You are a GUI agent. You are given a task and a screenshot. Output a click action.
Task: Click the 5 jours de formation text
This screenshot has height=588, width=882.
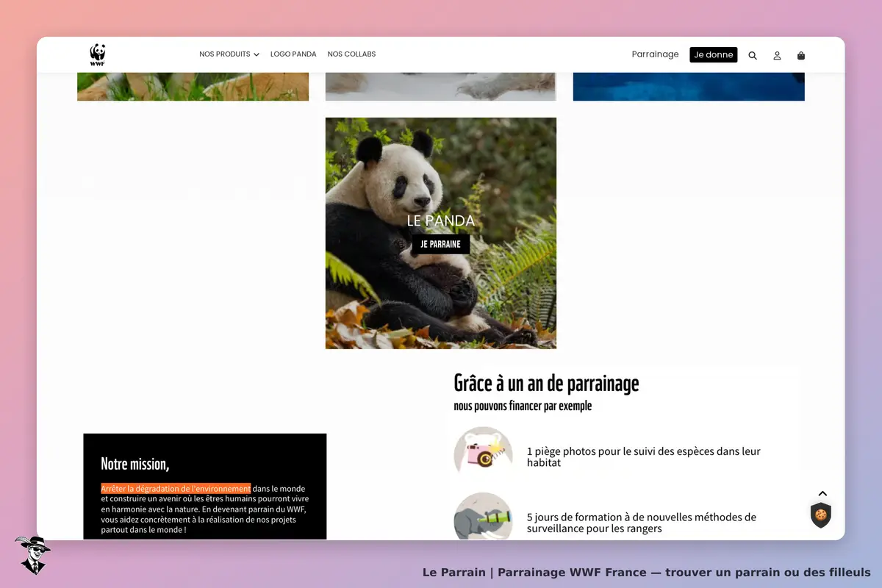(x=642, y=523)
